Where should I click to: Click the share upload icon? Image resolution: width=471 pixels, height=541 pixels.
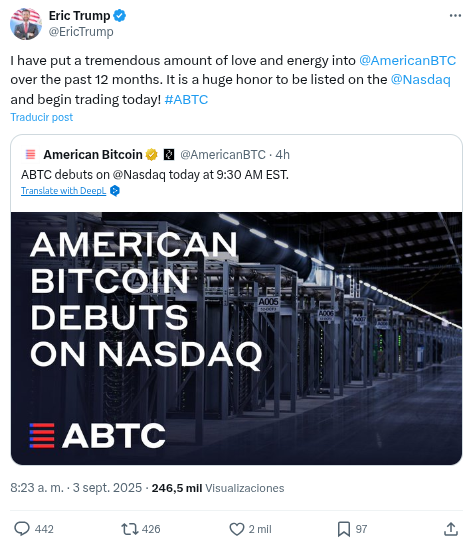click(x=451, y=529)
